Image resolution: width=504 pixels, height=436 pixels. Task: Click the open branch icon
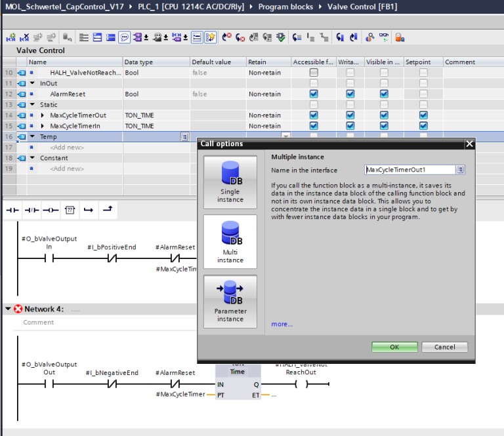coord(89,210)
